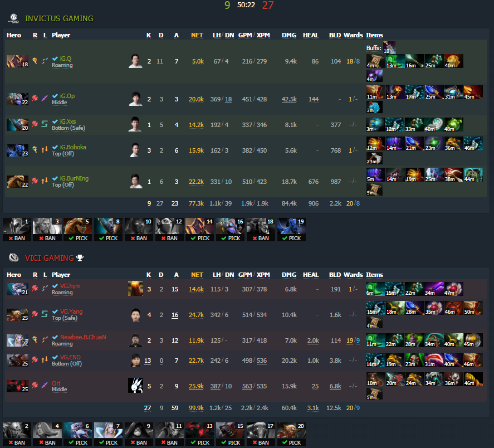The height and width of the screenshot is (448, 494).
Task: Sort Vici table by DMG column
Action: (x=289, y=275)
